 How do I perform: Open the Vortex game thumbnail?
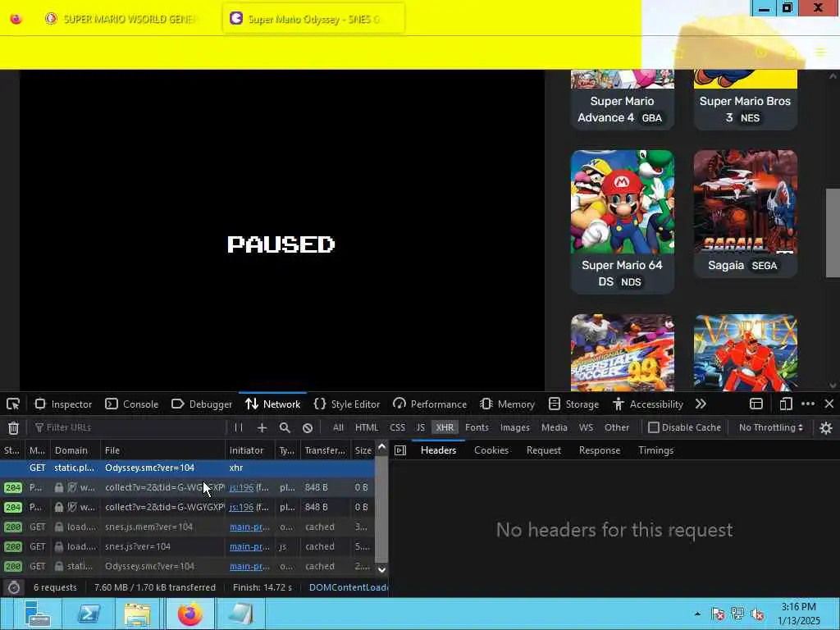click(x=745, y=353)
